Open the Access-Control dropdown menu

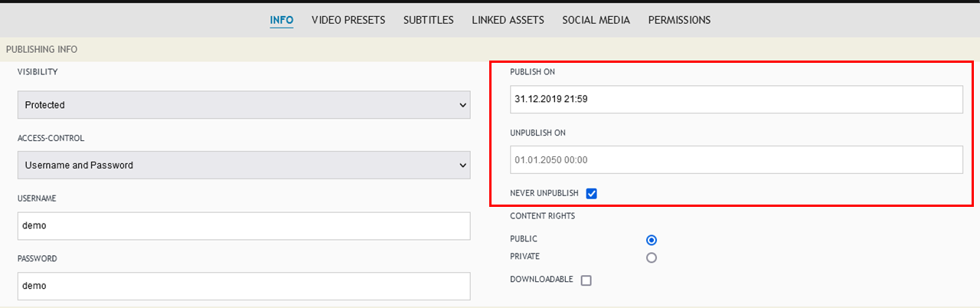tap(243, 165)
